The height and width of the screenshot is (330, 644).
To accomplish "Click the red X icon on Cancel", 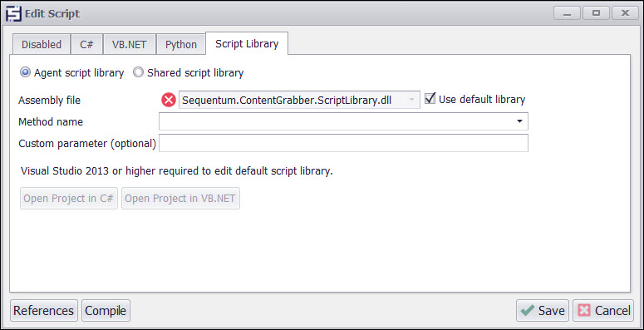I will [x=584, y=311].
